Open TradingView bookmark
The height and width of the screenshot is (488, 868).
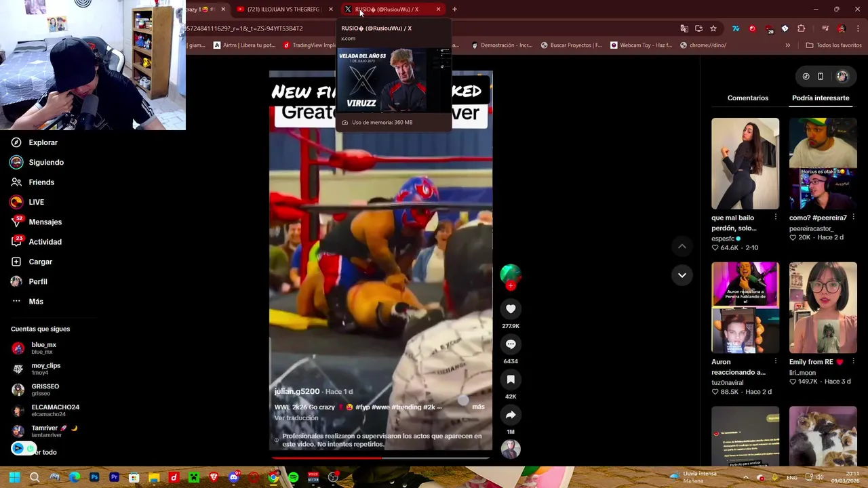(x=309, y=45)
